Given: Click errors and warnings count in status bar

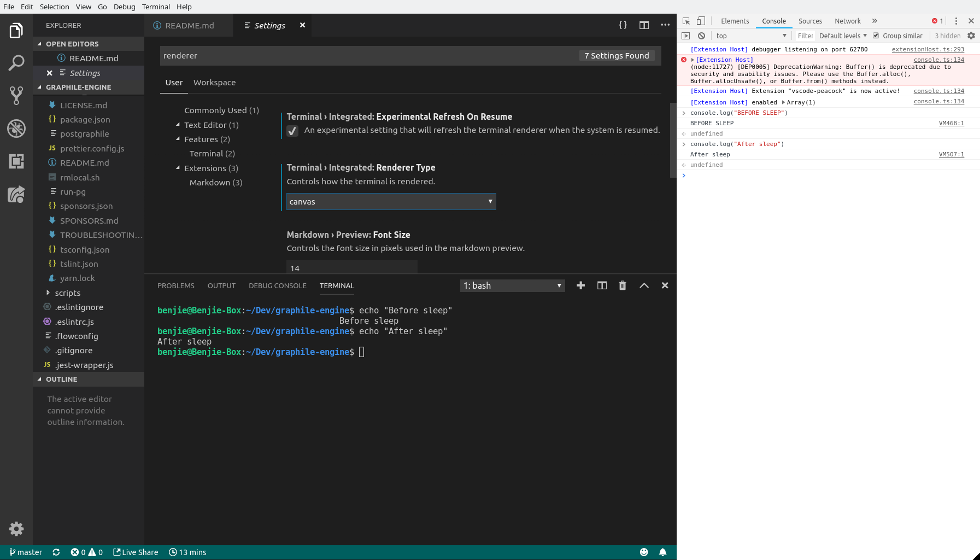Looking at the screenshot, I should [x=86, y=552].
